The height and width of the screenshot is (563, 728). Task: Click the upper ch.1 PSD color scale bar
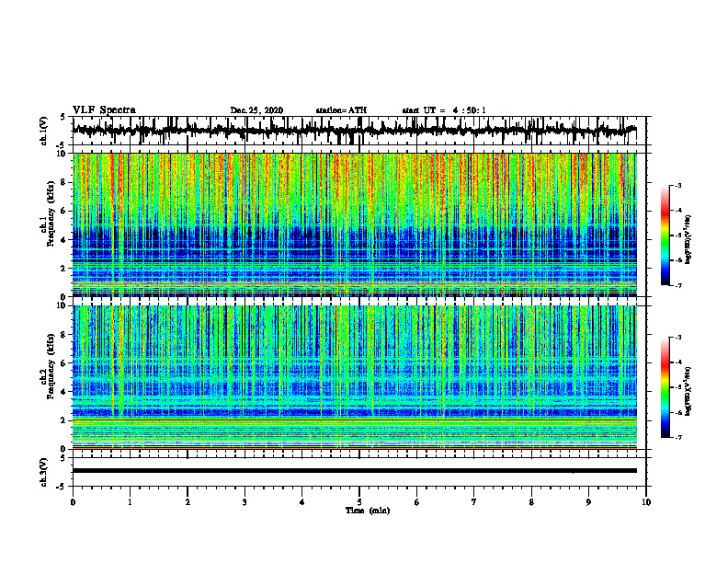coord(665,236)
